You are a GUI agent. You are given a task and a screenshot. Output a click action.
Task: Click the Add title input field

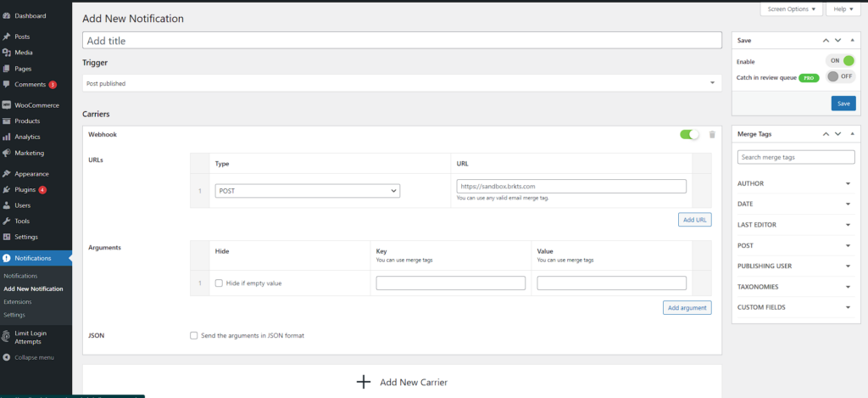coord(402,41)
